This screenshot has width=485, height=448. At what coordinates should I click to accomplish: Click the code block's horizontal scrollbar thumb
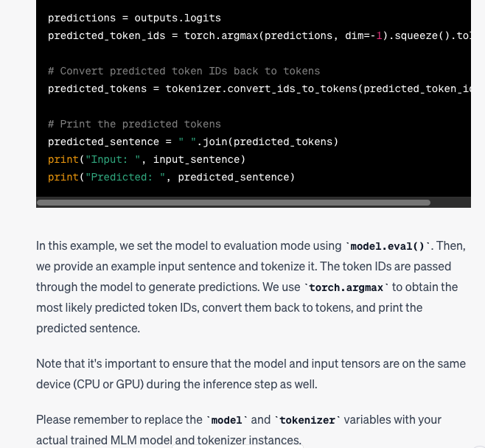pos(233,202)
